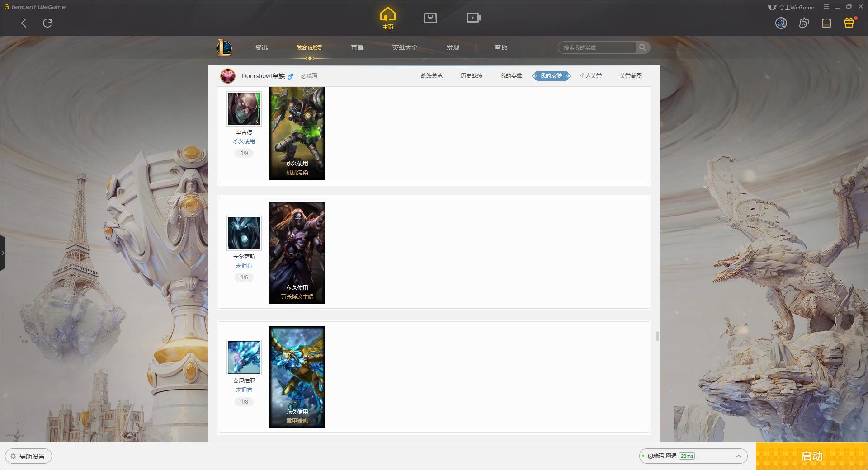Image resolution: width=868 pixels, height=470 pixels.
Task: Select the 卡尔萨斯 champion portrait
Action: pos(244,233)
